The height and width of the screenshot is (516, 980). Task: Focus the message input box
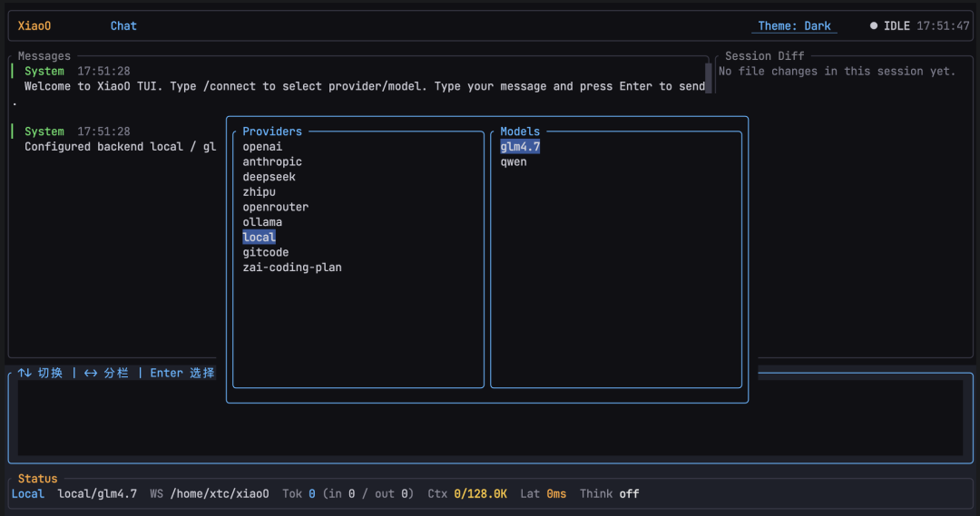490,417
